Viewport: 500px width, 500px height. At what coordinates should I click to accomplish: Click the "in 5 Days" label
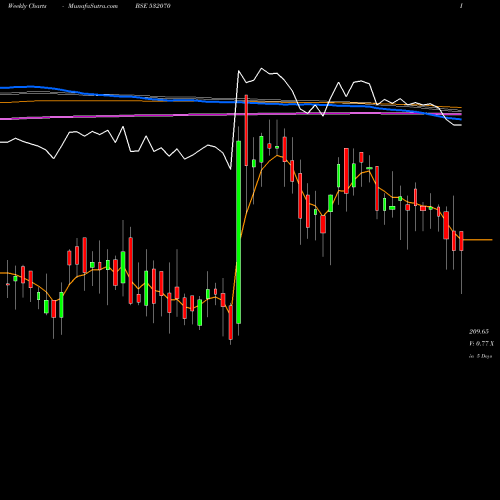480,356
